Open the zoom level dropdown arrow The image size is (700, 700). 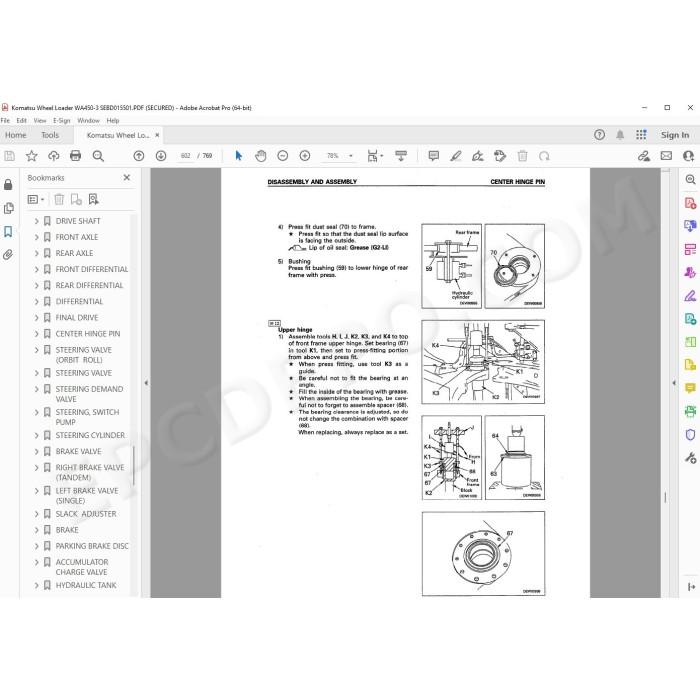point(351,156)
